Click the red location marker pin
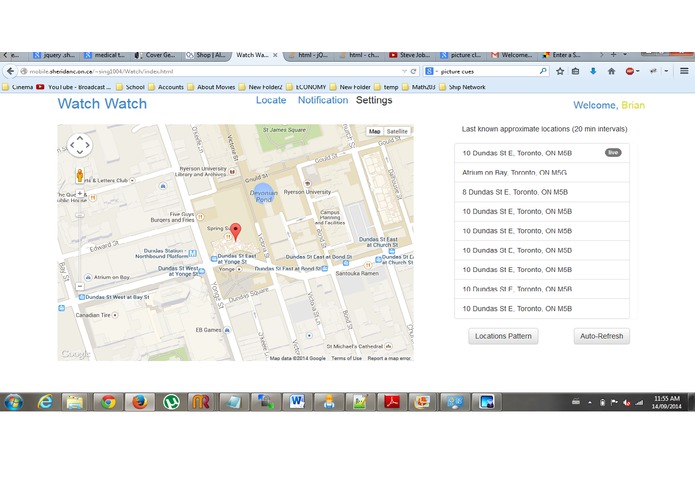This screenshot has width=695, height=494. click(236, 231)
